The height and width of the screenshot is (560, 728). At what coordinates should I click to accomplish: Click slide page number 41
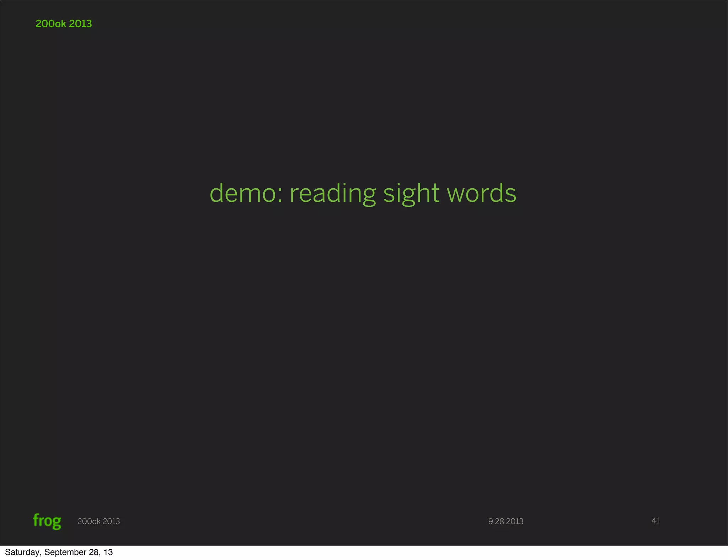tap(655, 521)
